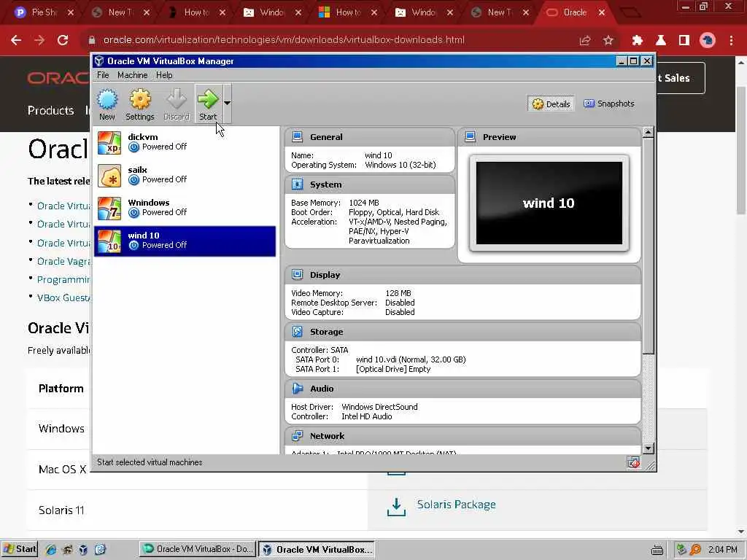Click the Chrome side panel icon
The height and width of the screenshot is (560, 747).
pyautogui.click(x=684, y=41)
